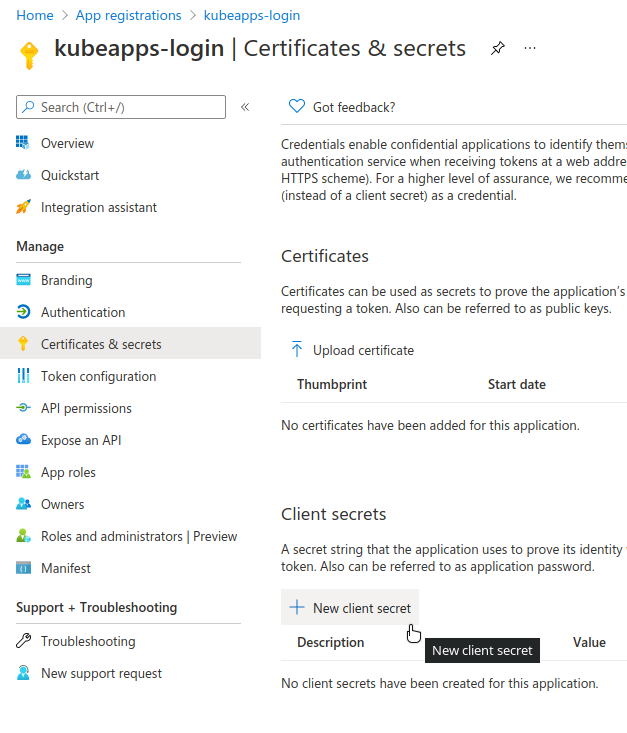The height and width of the screenshot is (733, 627).
Task: Open the Overview menu item
Action: click(x=67, y=143)
